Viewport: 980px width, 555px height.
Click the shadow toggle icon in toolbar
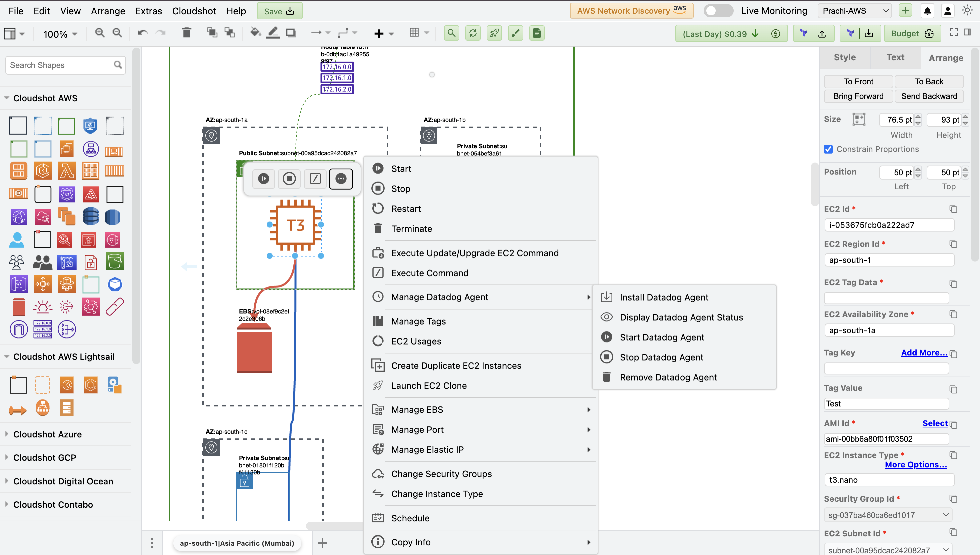coord(291,33)
